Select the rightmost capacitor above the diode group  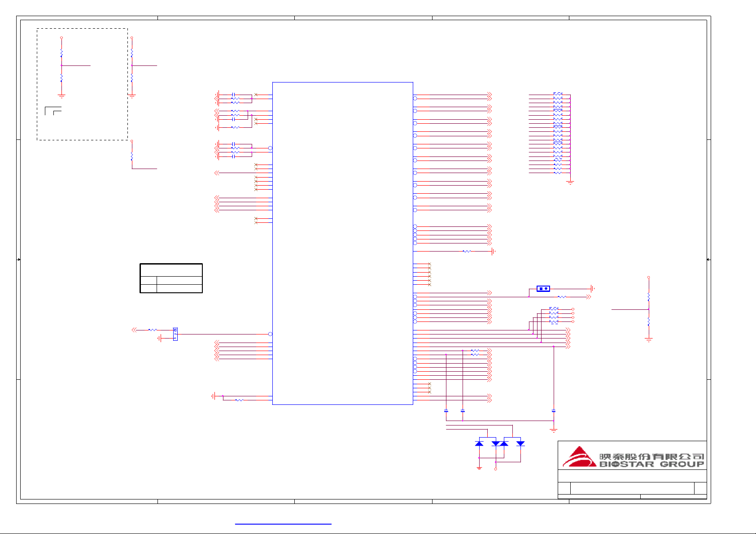click(x=554, y=411)
